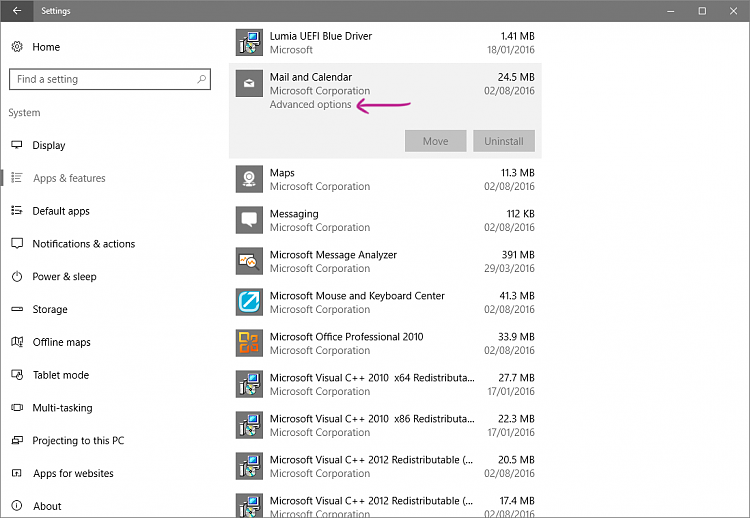
Task: Select the Lumia UEFI Blue Driver entry
Action: 385,43
